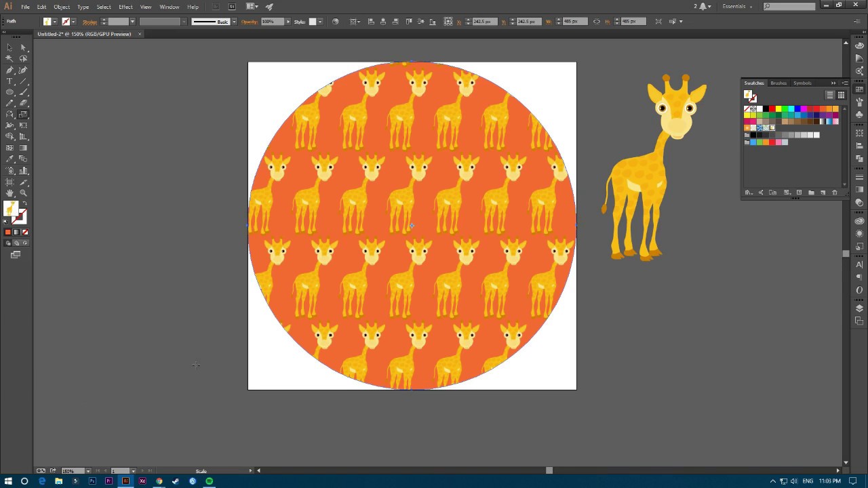This screenshot has height=488, width=868.
Task: Select the Direct Selection tool
Action: [x=23, y=47]
